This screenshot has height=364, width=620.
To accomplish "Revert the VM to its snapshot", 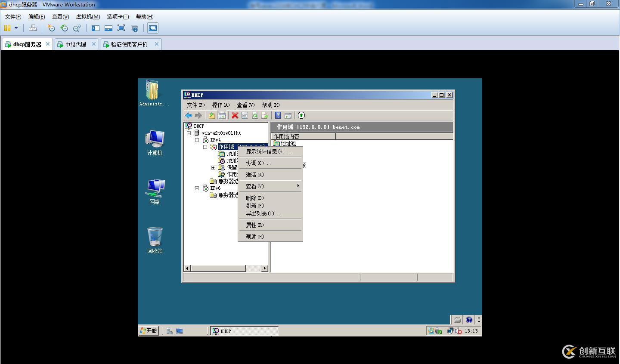I will [64, 28].
